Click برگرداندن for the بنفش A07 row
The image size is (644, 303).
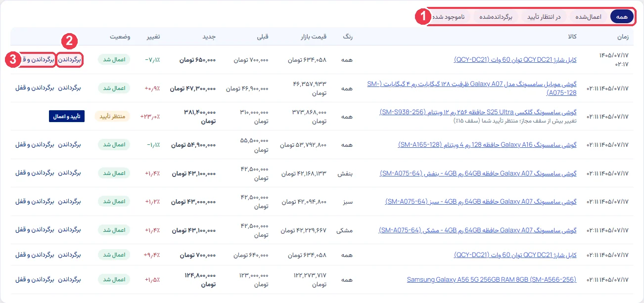pos(69,173)
